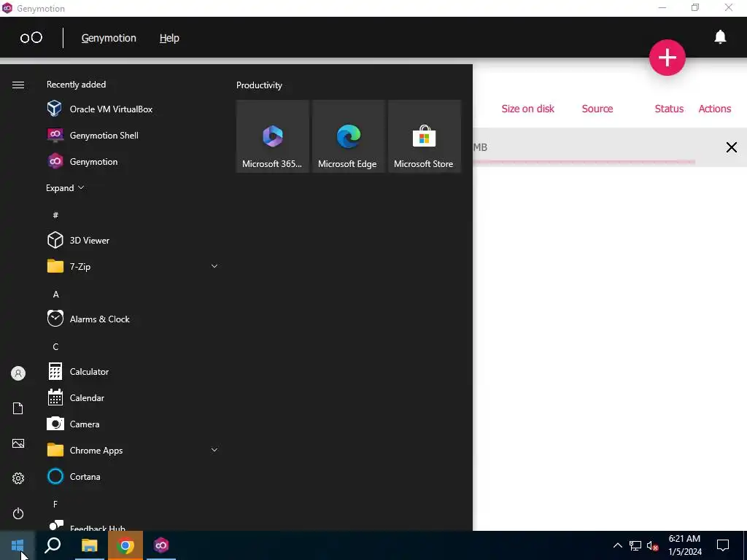
Task: Open the Microsoft Edge tile
Action: [348, 136]
